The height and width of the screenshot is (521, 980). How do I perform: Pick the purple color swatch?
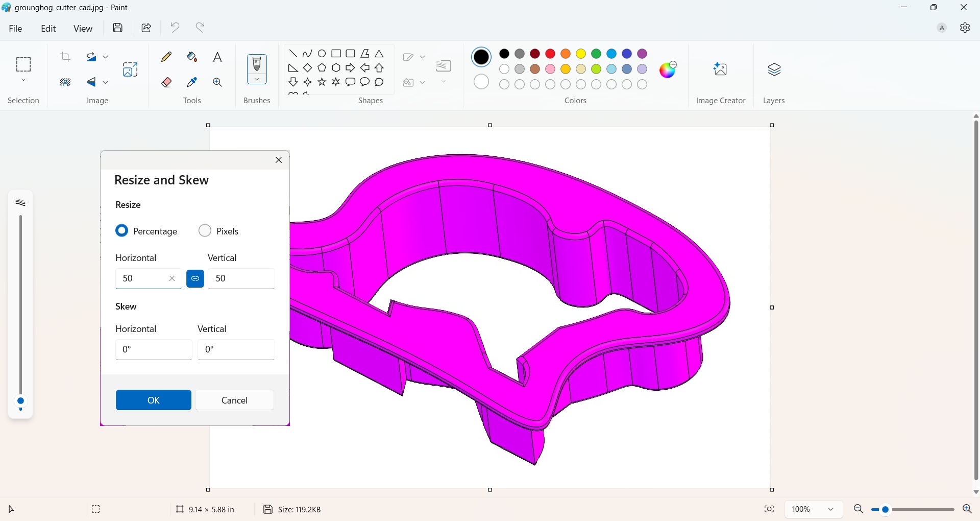coord(643,54)
